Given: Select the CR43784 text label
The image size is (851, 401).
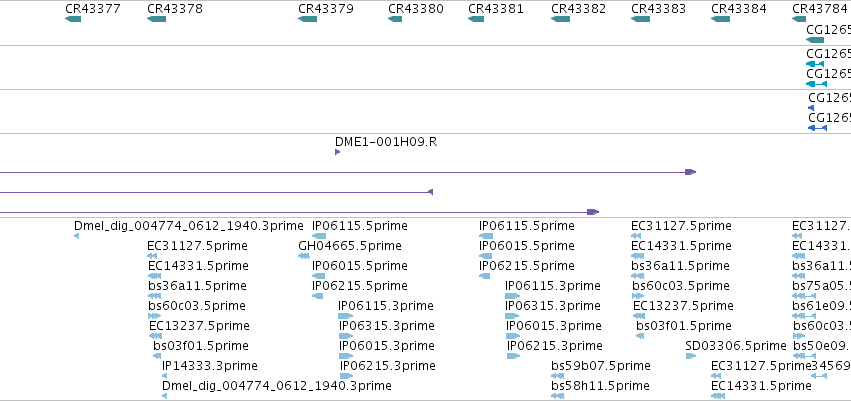Looking at the screenshot, I should tap(820, 9).
